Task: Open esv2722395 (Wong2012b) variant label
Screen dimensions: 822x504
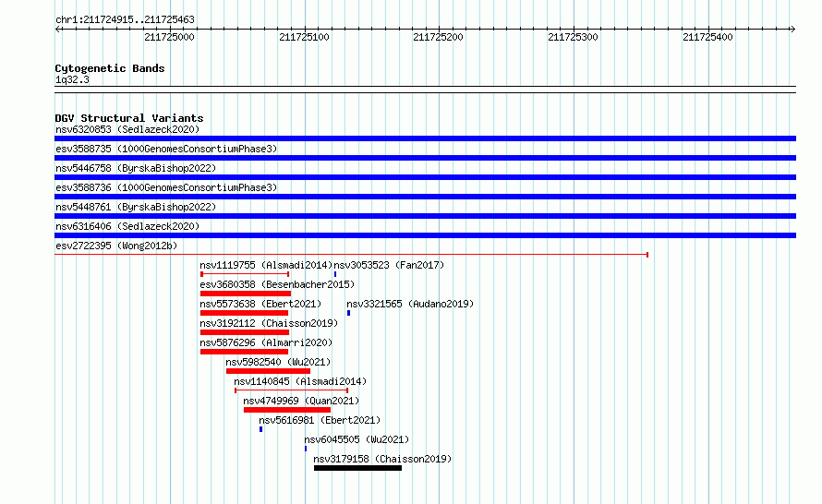Action: tap(116, 246)
